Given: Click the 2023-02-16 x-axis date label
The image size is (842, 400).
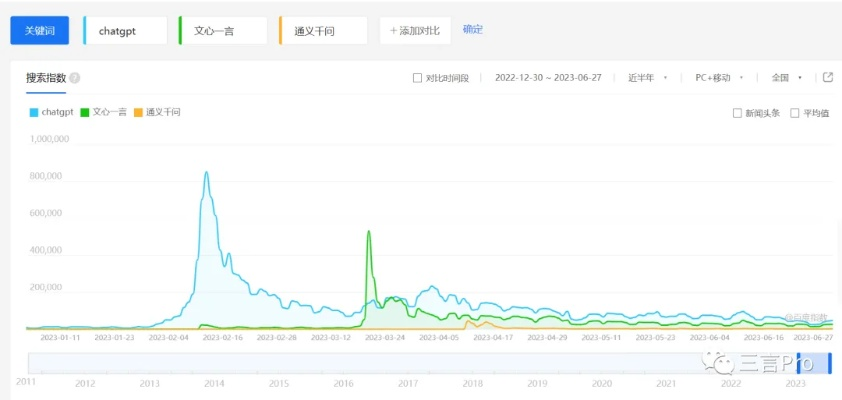Looking at the screenshot, I should (223, 338).
